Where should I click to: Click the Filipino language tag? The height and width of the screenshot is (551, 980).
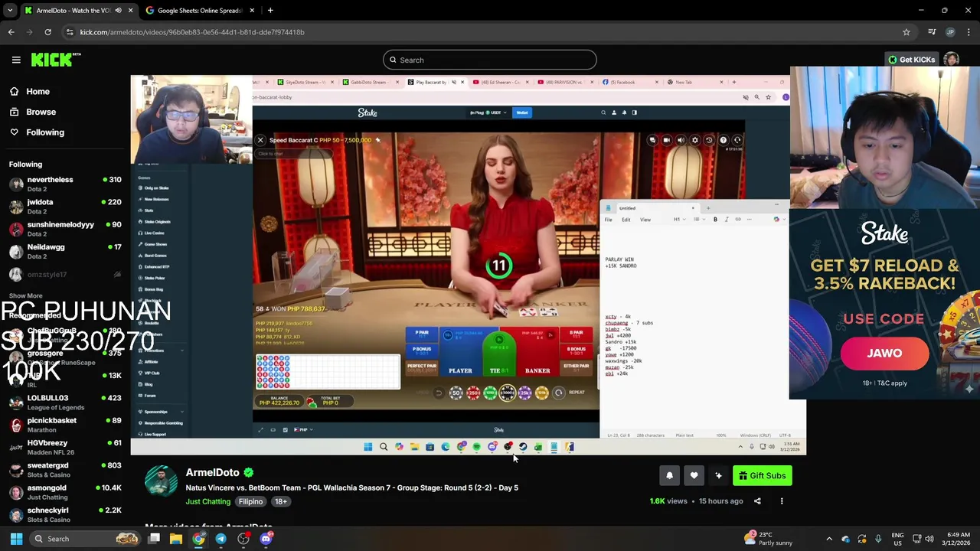250,502
